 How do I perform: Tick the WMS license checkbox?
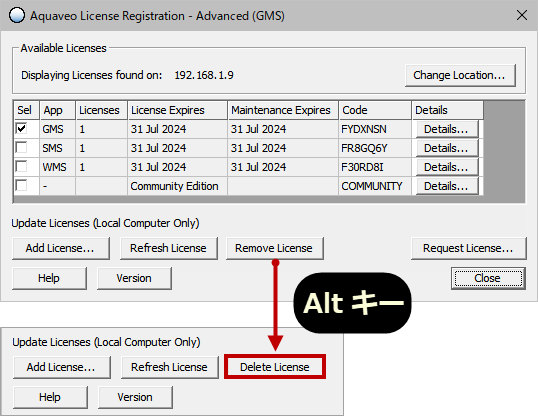point(22,166)
